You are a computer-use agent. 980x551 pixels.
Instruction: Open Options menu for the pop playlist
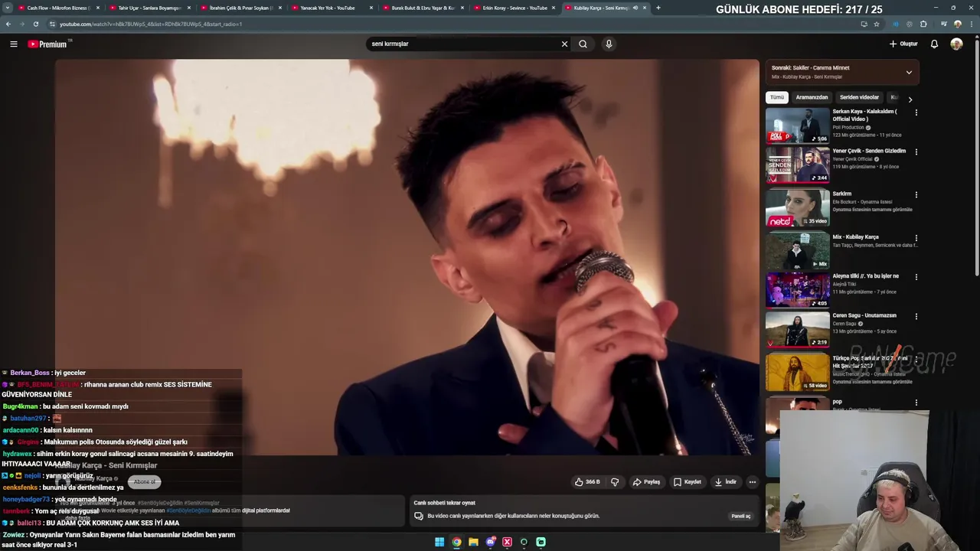tap(916, 403)
